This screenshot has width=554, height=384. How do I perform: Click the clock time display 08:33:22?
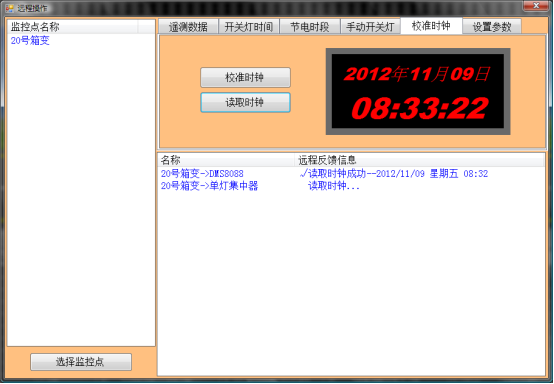point(420,108)
